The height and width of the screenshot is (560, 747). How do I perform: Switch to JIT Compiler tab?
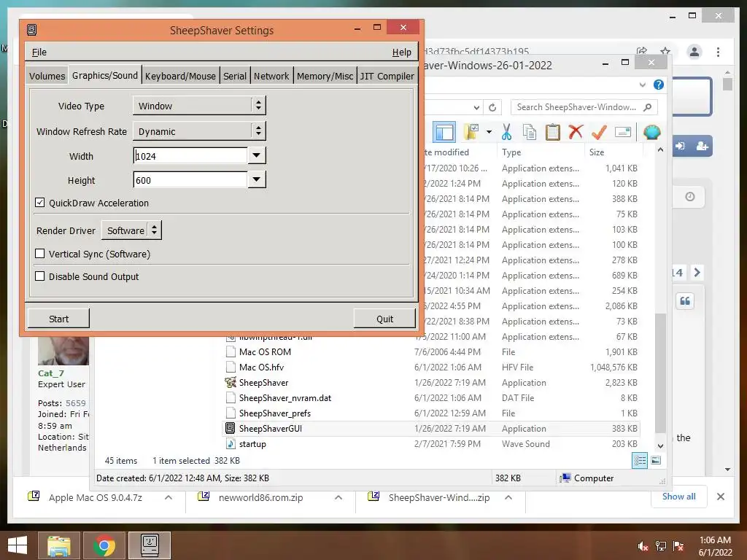pos(387,76)
